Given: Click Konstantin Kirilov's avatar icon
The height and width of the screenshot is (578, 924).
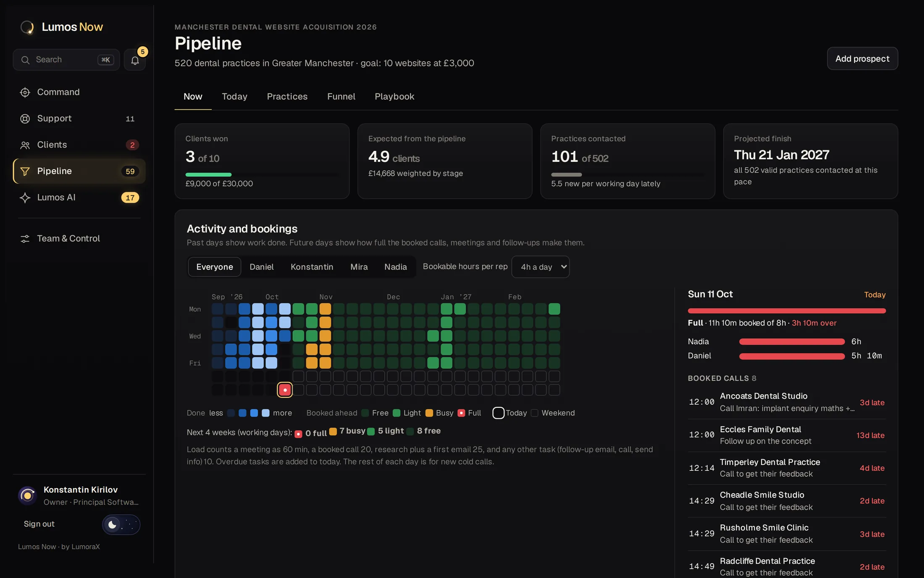Looking at the screenshot, I should pyautogui.click(x=27, y=496).
